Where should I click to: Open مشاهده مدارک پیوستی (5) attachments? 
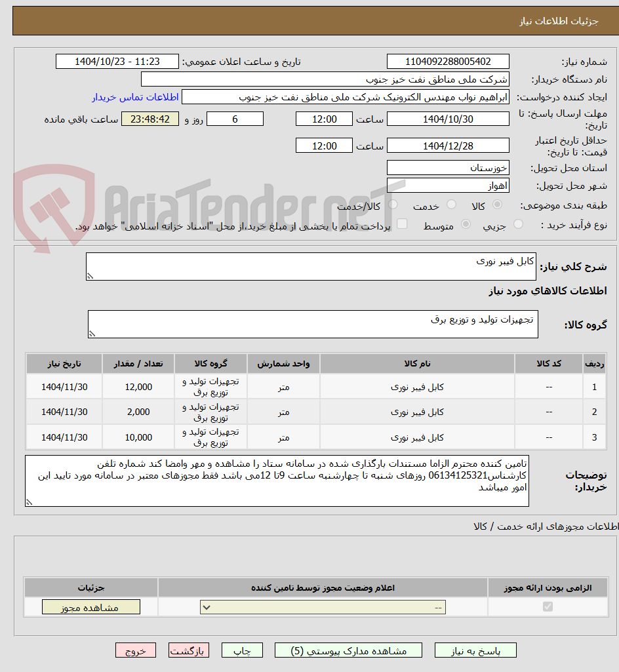click(x=348, y=650)
